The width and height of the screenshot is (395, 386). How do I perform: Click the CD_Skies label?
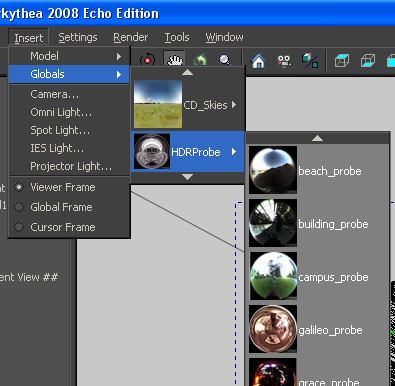(205, 105)
